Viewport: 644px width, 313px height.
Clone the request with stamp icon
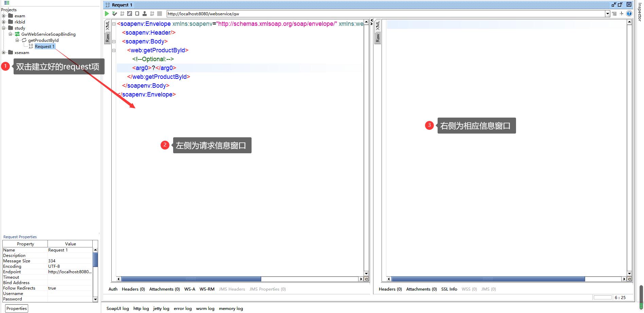(145, 14)
